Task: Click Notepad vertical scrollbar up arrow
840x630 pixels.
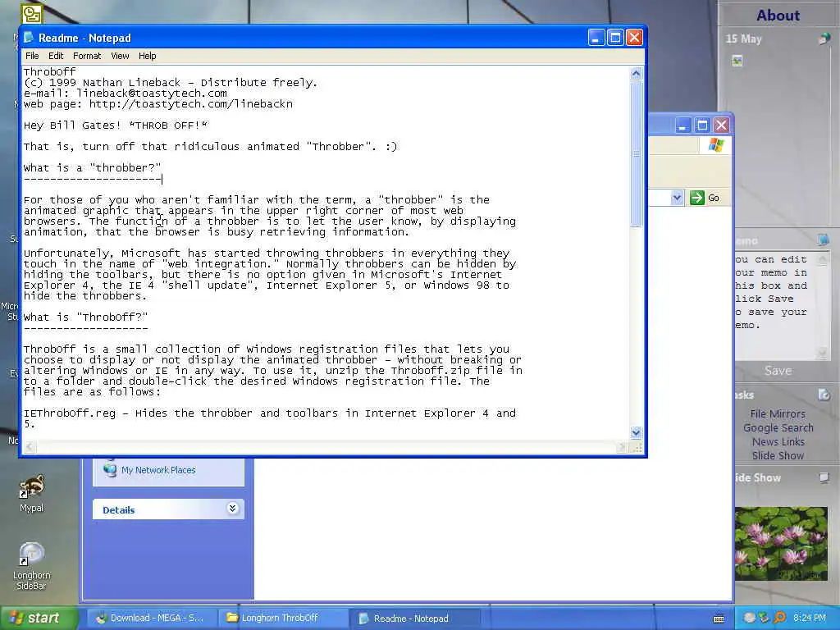Action: pos(636,73)
